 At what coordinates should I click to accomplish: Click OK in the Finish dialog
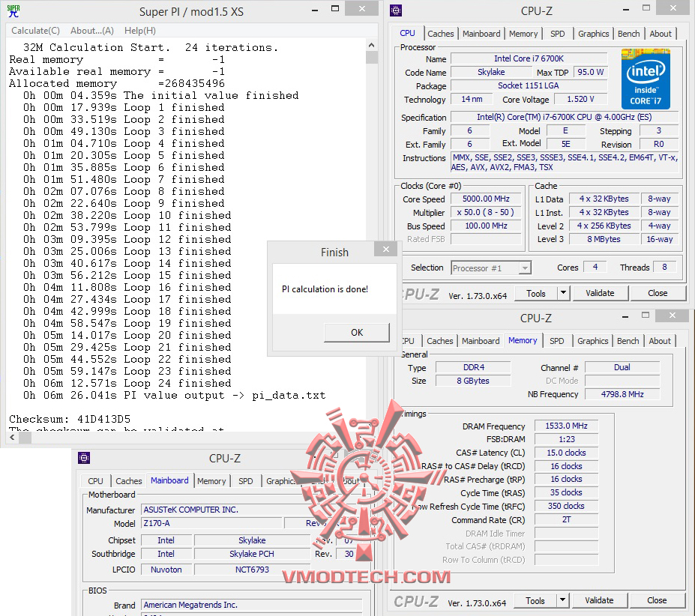point(357,333)
